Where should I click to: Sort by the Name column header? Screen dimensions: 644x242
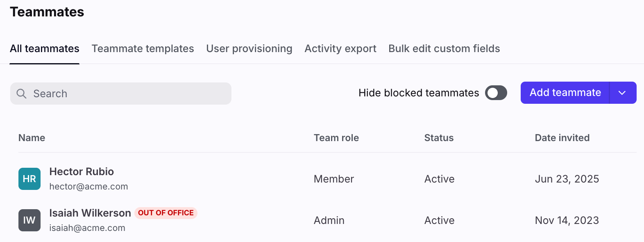tap(32, 138)
